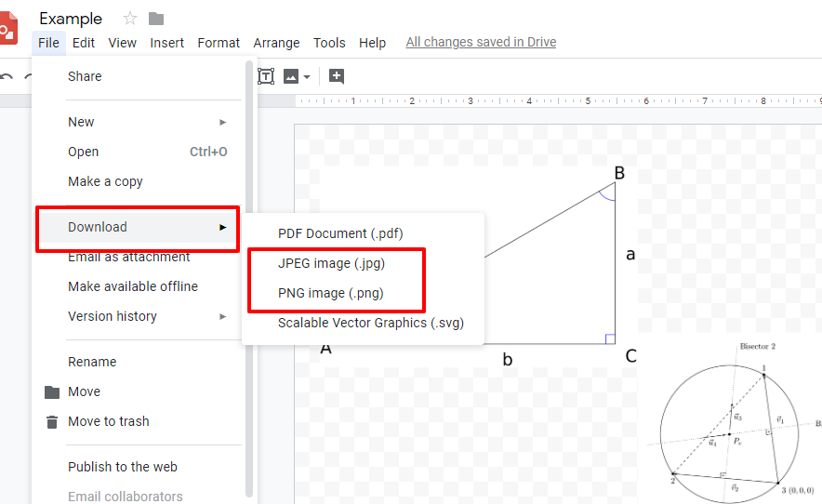Click All changes saved in Drive link
This screenshot has height=504, width=822.
(481, 42)
